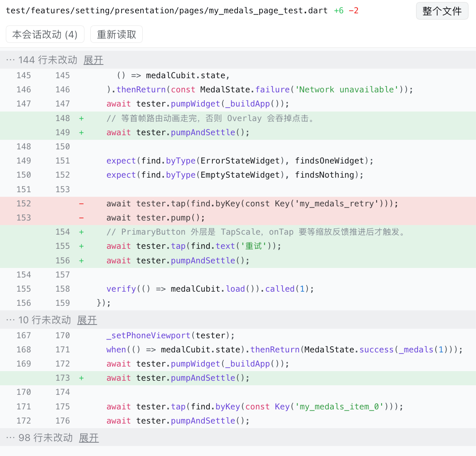Click the plus marker on line 148
The image size is (476, 456).
pyautogui.click(x=82, y=118)
